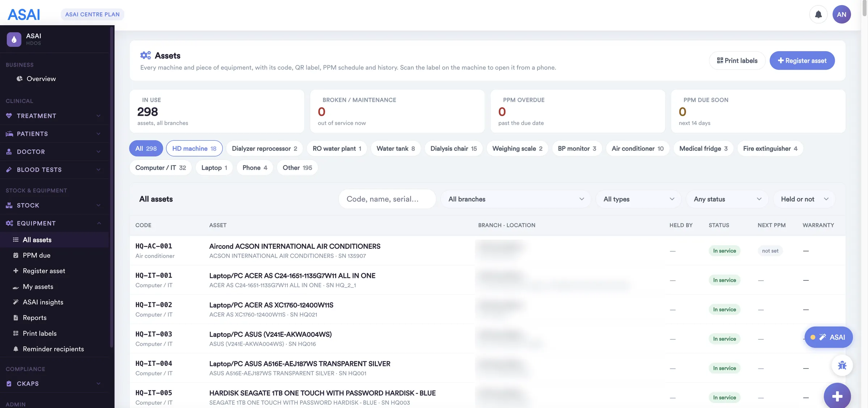Click the Treatment heart icon
Image resolution: width=868 pixels, height=408 pixels.
(9, 116)
